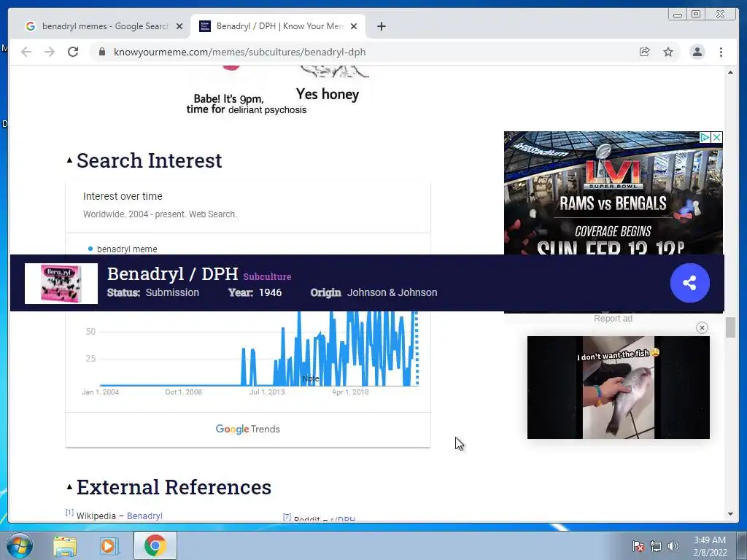Open the Windows Start menu

(x=19, y=545)
